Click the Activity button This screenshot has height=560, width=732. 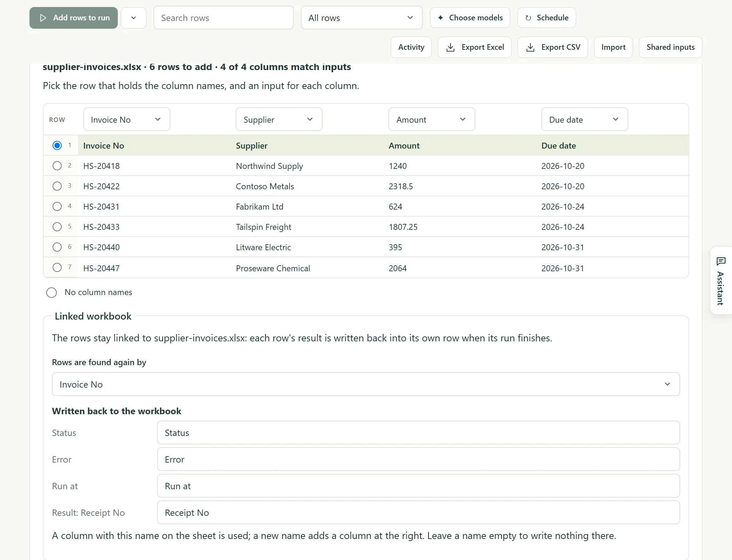(x=411, y=47)
